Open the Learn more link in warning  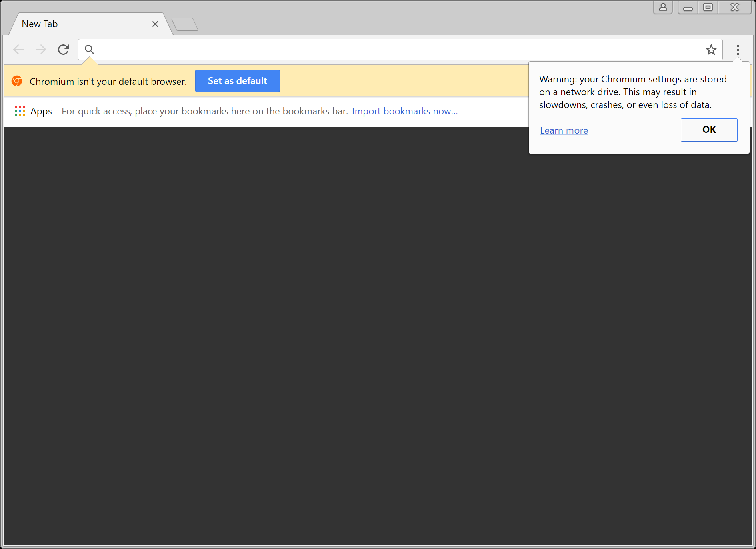click(564, 130)
